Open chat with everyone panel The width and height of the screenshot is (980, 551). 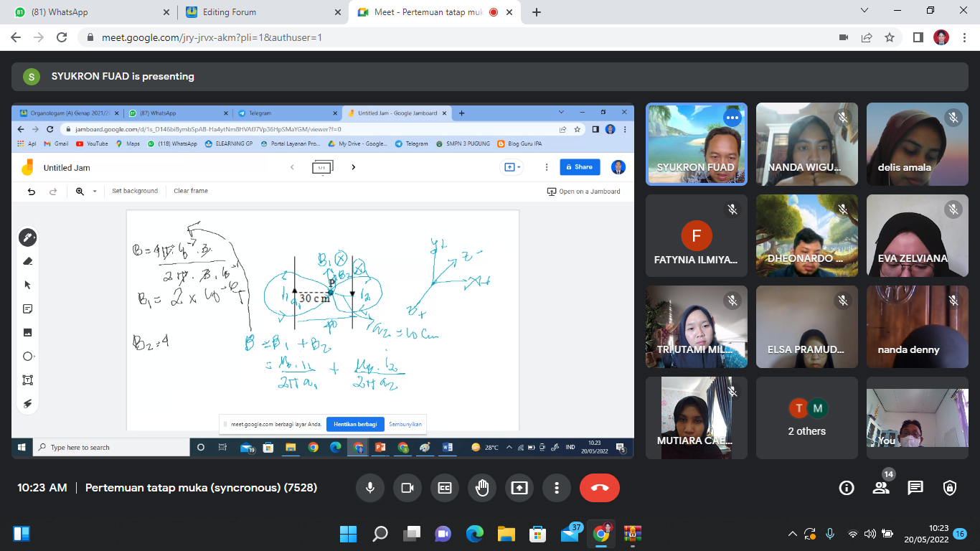tap(915, 488)
